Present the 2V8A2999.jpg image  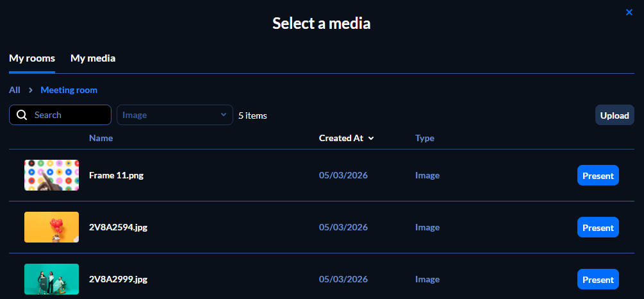pos(597,279)
